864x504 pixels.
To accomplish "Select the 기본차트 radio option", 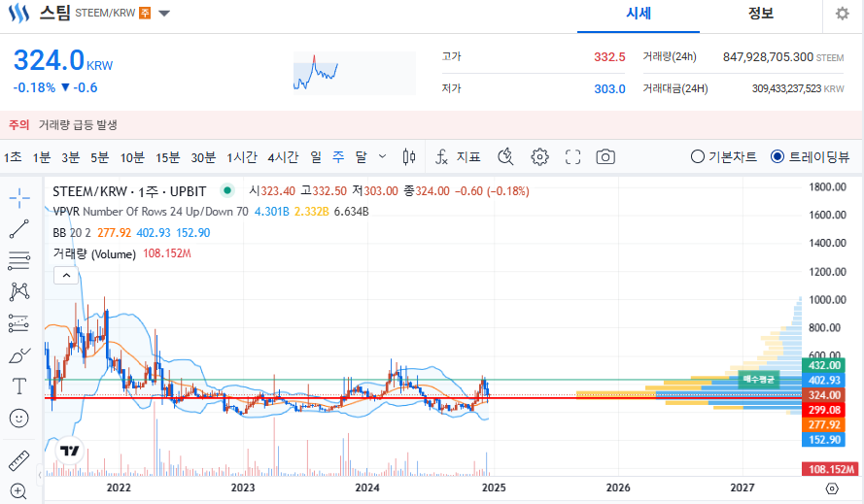I will click(723, 157).
